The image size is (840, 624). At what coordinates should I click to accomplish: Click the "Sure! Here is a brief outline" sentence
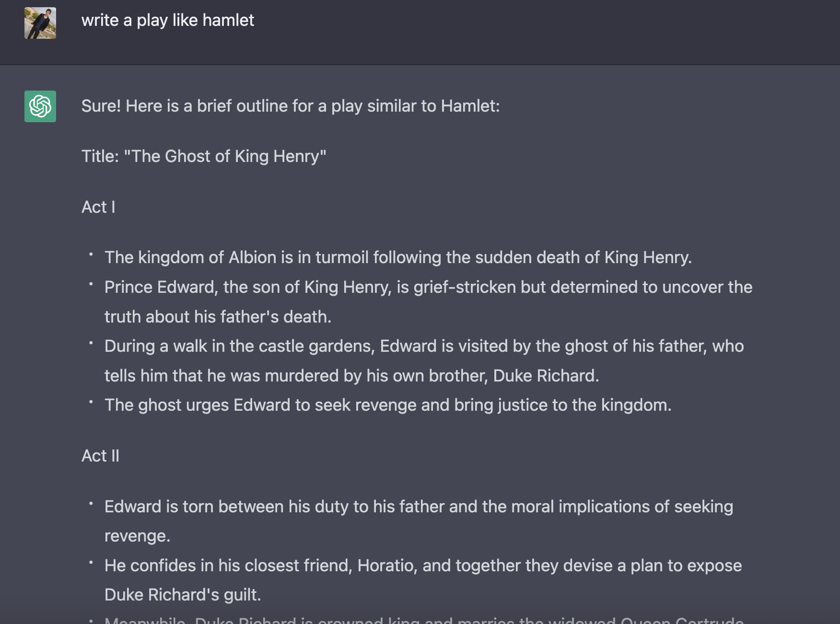pyautogui.click(x=290, y=106)
